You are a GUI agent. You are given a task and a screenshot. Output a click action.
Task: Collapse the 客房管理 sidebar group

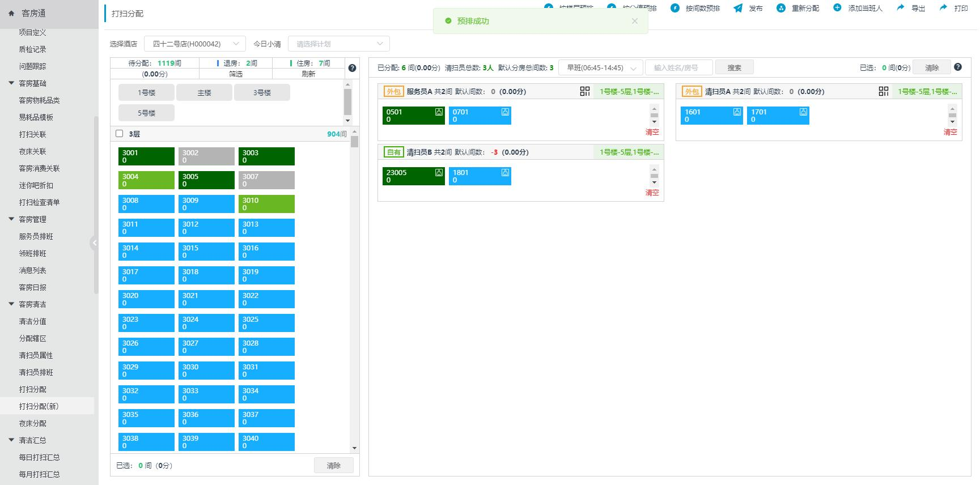[x=11, y=219]
